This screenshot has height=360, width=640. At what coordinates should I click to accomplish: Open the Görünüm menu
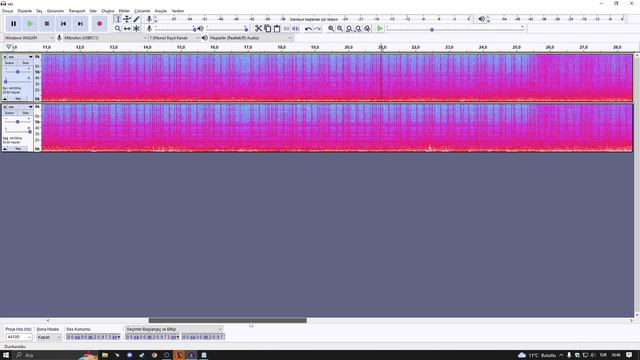(55, 11)
